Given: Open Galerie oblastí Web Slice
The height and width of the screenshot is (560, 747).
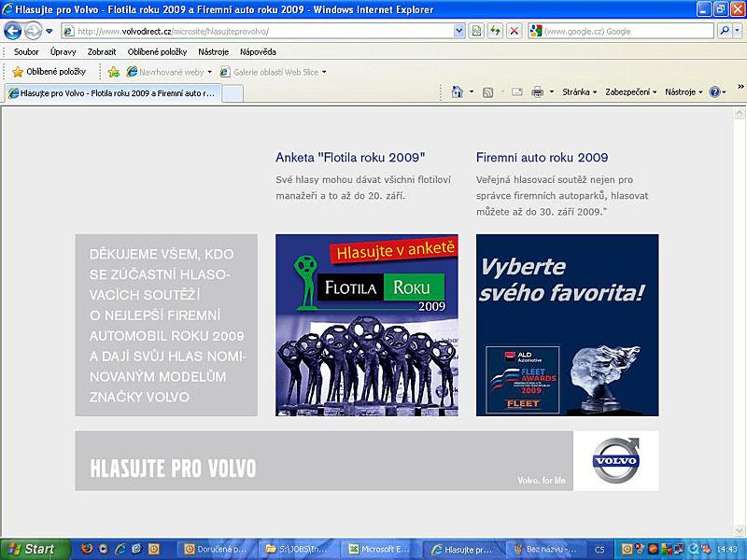Looking at the screenshot, I should point(273,72).
